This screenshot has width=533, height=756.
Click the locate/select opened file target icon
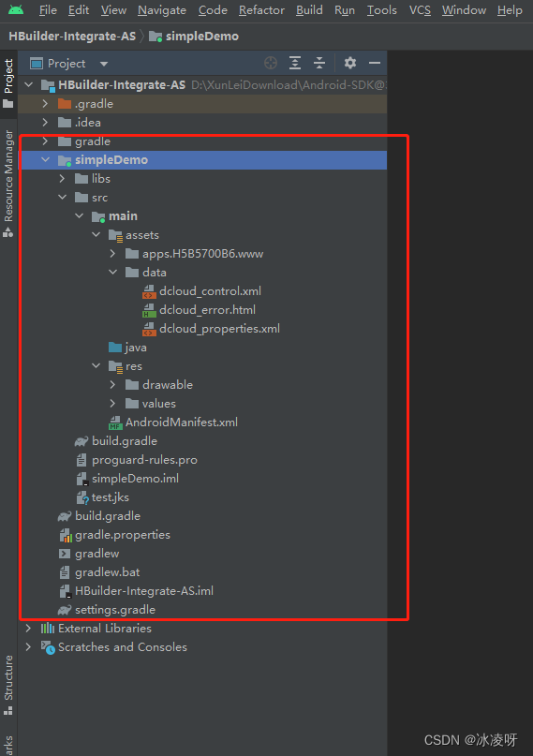click(271, 63)
